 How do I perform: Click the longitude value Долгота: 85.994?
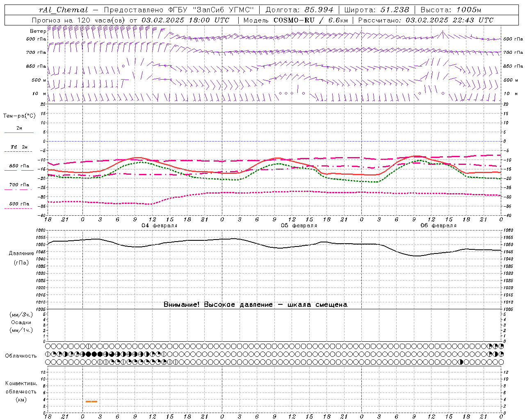[299, 10]
